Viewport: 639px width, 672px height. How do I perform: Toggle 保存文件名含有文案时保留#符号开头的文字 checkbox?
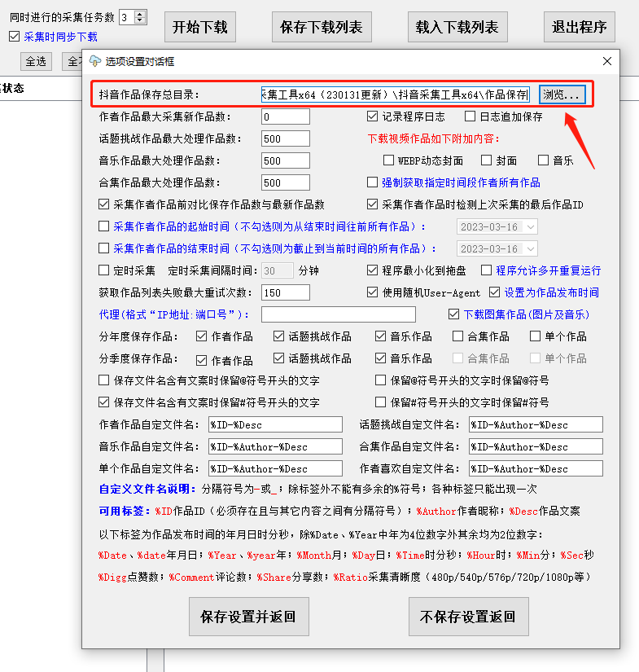[103, 402]
